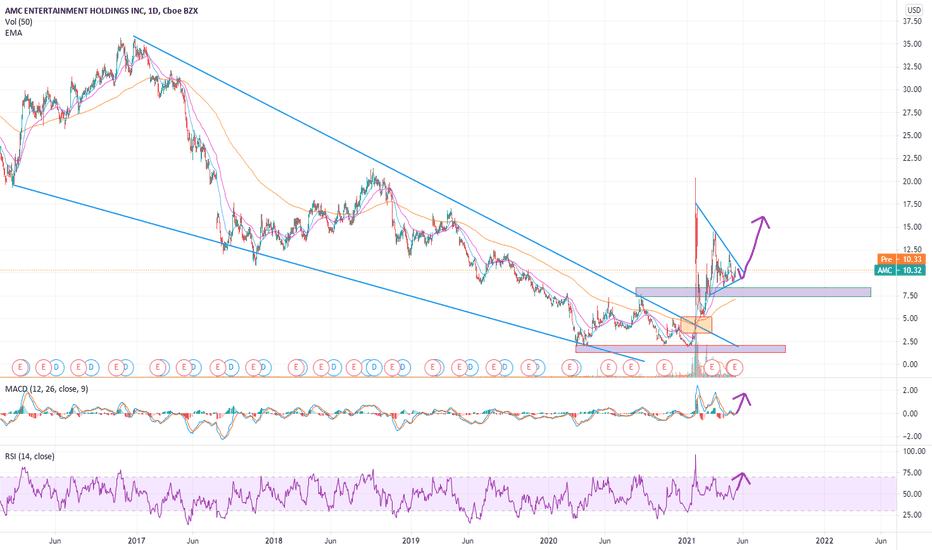Select the lower purple support zone with red border
Image resolution: width=932 pixels, height=550 pixels.
[681, 349]
